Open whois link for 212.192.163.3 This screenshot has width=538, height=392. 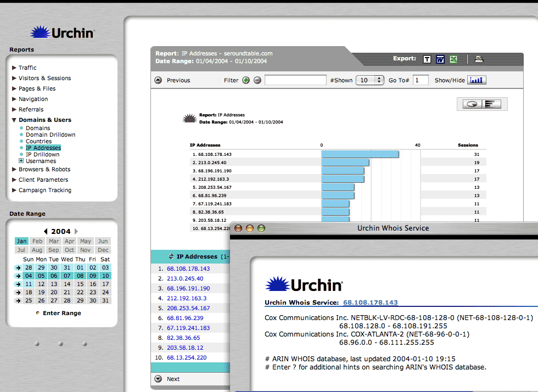pos(187,298)
